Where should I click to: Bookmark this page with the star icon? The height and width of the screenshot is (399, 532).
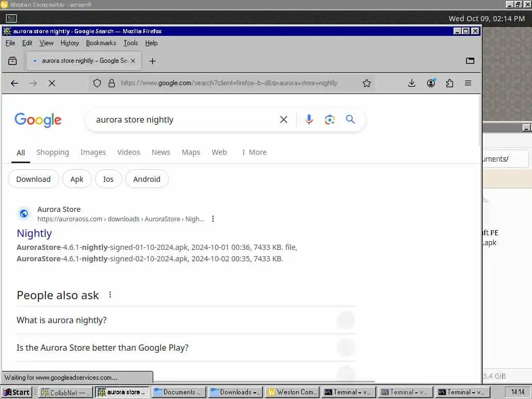click(366, 83)
